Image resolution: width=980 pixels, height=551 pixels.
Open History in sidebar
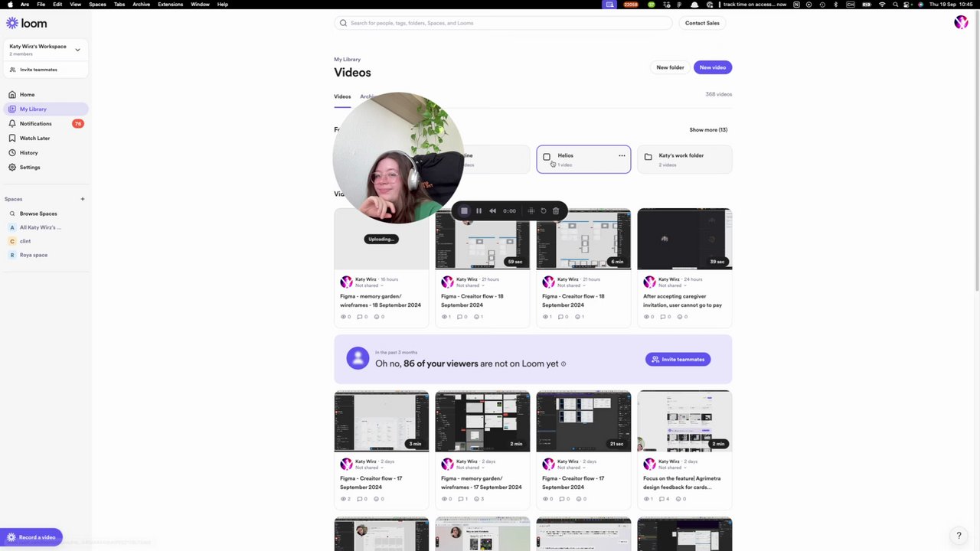pos(46,152)
